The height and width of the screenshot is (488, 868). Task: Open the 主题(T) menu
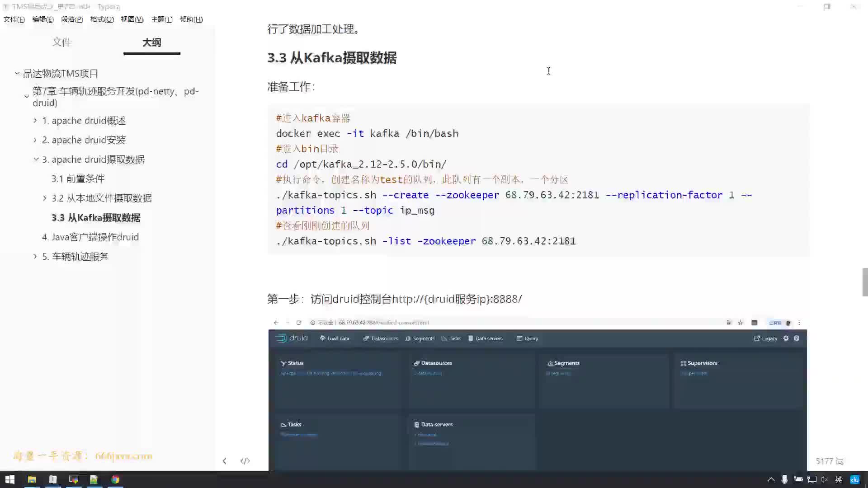[161, 19]
